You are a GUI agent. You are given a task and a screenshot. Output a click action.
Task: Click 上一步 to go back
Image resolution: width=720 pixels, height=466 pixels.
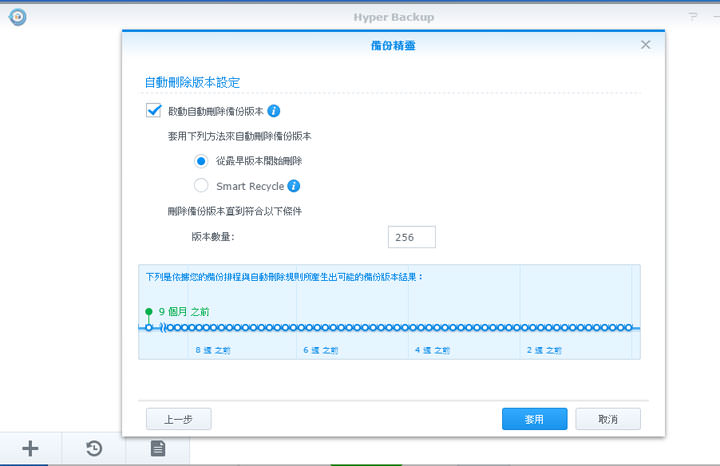click(178, 419)
